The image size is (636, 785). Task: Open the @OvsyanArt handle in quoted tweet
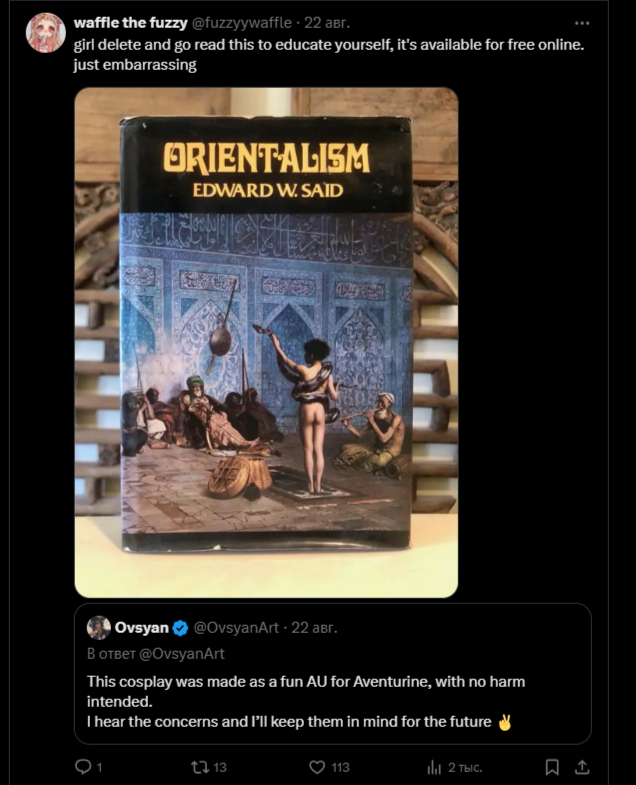click(236, 627)
